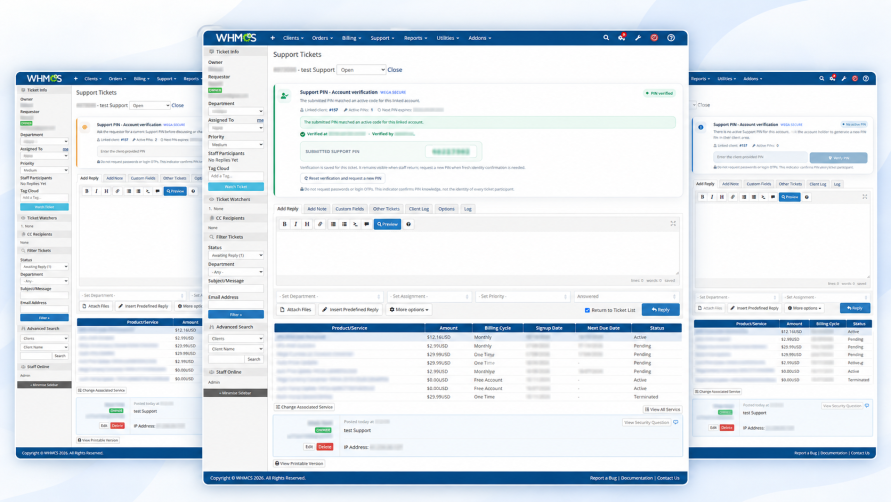Switch to Custom Fields tab in center window
The height and width of the screenshot is (502, 891).
[349, 209]
